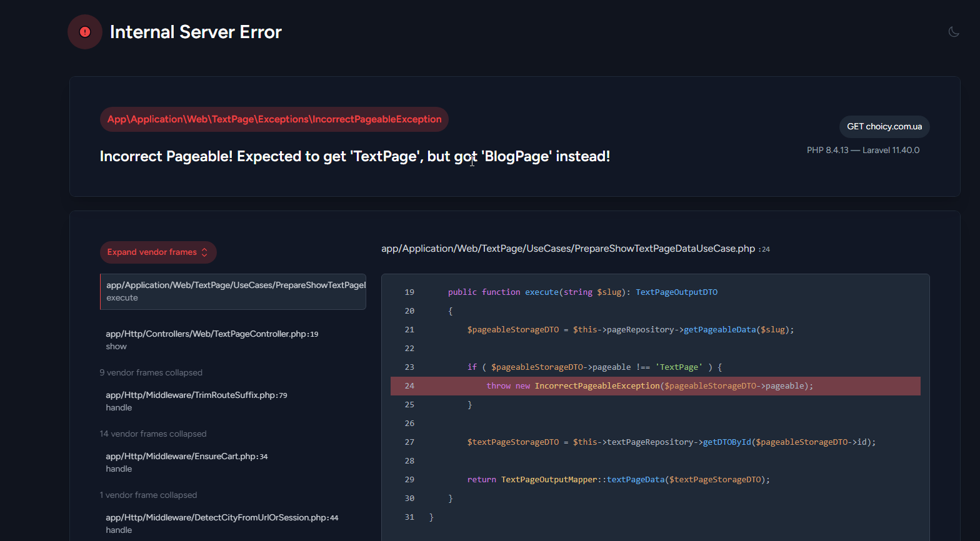Select the PrepareShowTextPageDataUseCase execute frame
Screen dimensions: 980x541
coord(233,291)
